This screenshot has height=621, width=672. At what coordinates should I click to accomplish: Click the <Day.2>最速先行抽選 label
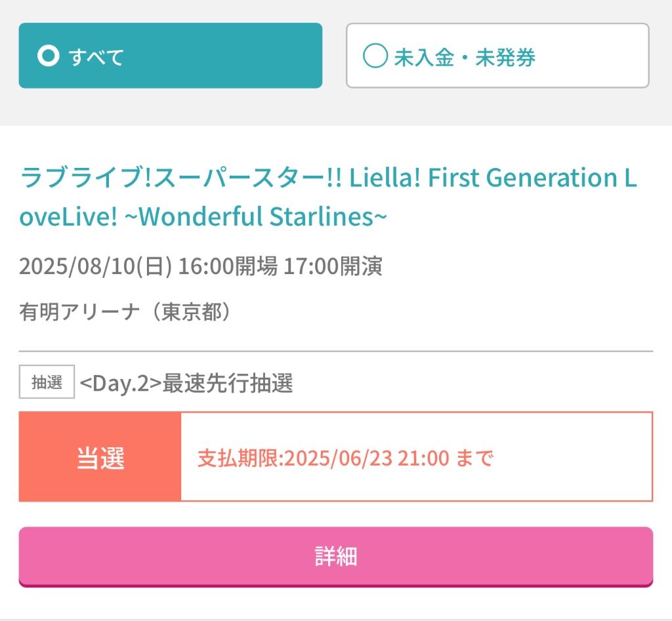pyautogui.click(x=186, y=382)
